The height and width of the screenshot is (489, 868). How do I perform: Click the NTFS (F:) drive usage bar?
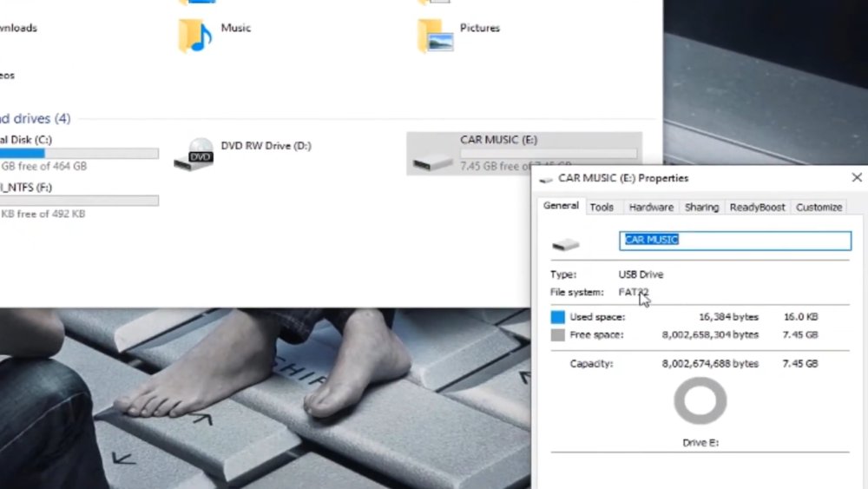coord(79,201)
